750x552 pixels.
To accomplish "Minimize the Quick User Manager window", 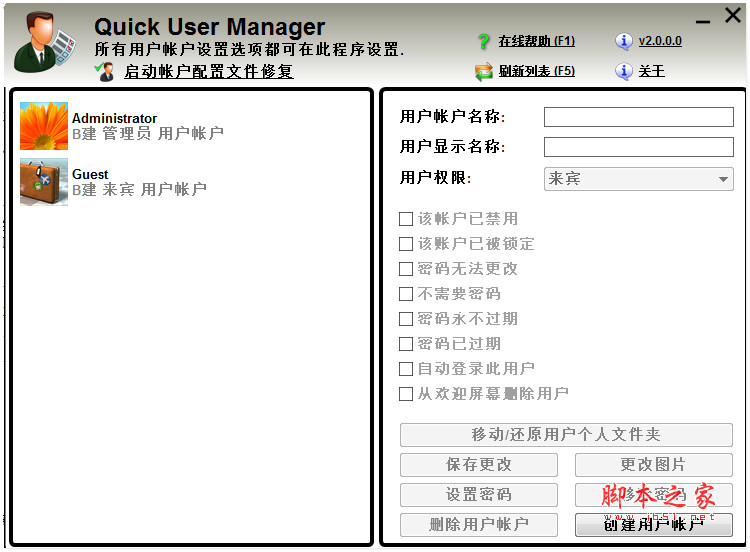I will 703,21.
